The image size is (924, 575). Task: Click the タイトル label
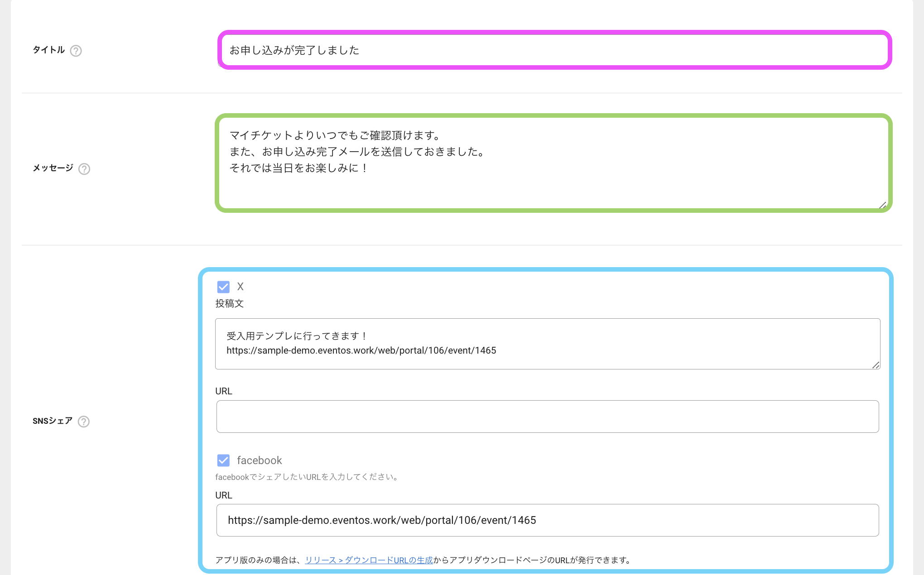tap(49, 50)
